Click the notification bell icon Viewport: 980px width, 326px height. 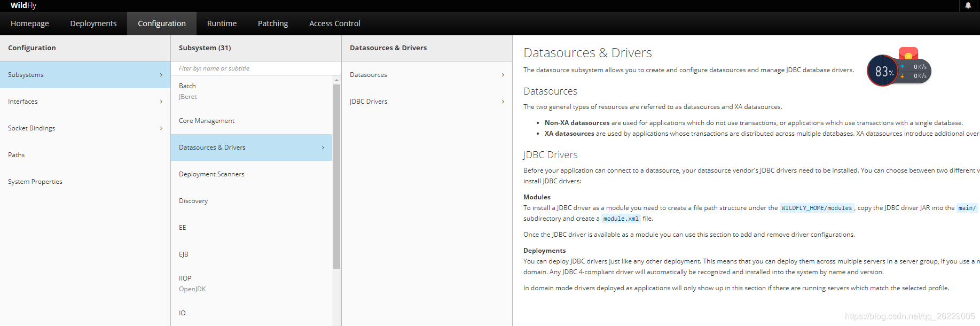click(x=968, y=5)
